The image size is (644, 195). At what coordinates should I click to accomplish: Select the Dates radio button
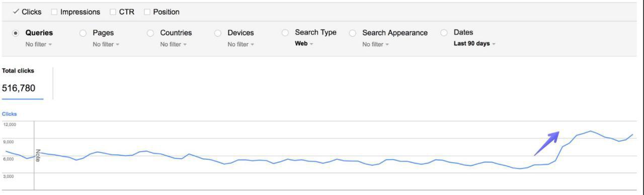444,32
